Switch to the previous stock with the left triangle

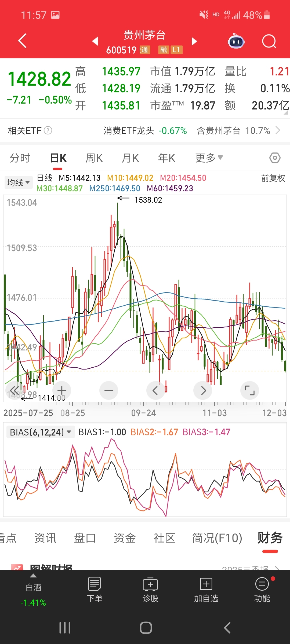click(95, 41)
